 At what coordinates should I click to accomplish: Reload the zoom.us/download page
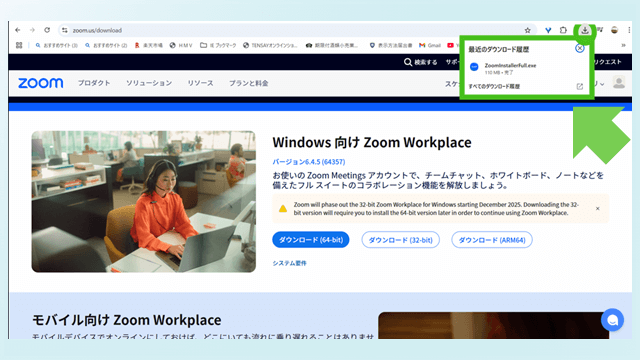(x=47, y=30)
